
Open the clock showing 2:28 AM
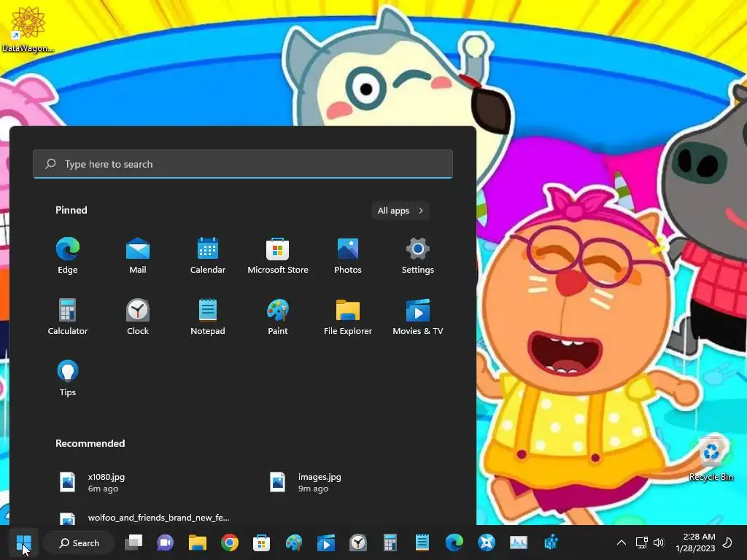pos(695,542)
